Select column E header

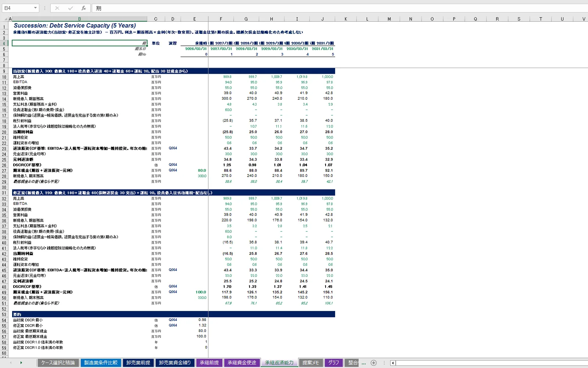click(x=194, y=19)
